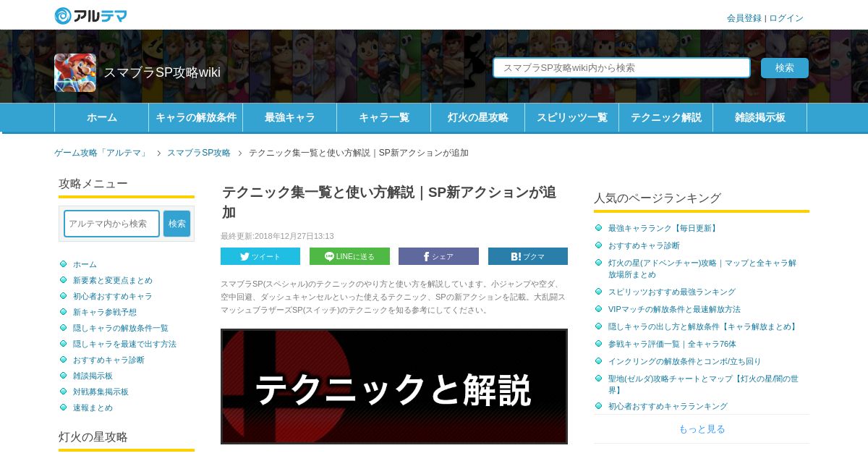Open 会員登録 link in header

tap(744, 18)
